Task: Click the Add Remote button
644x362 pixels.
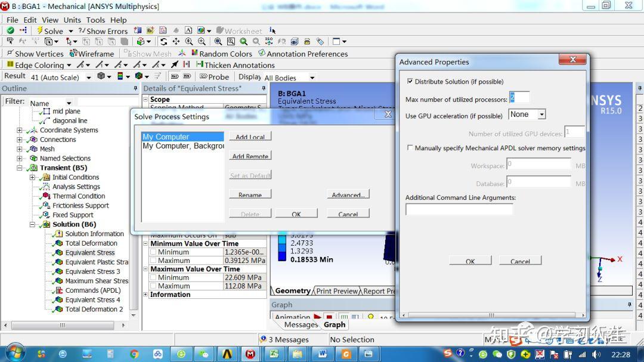Action: [250, 156]
